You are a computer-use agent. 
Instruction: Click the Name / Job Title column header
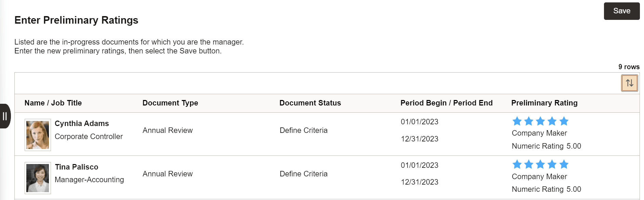coord(53,103)
